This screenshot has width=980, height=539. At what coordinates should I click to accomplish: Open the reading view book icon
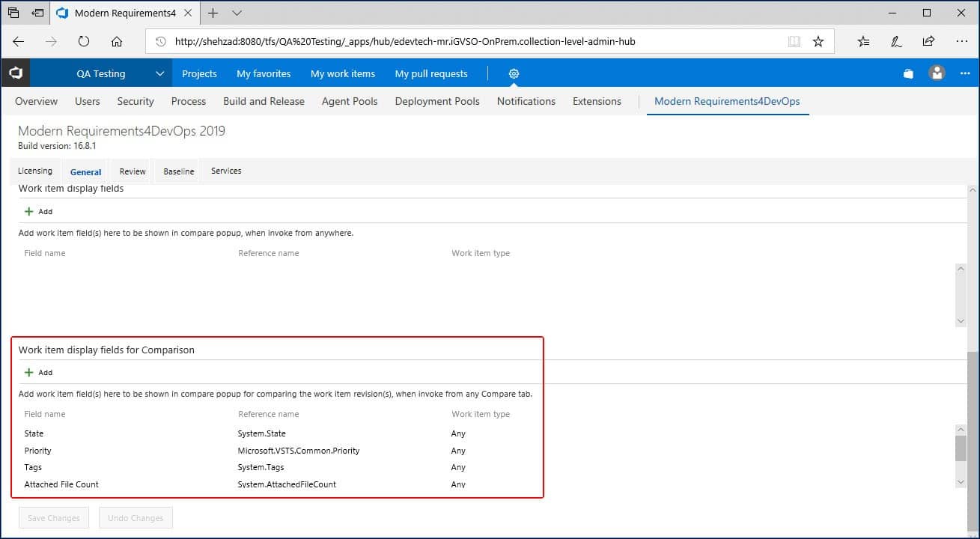pos(794,42)
